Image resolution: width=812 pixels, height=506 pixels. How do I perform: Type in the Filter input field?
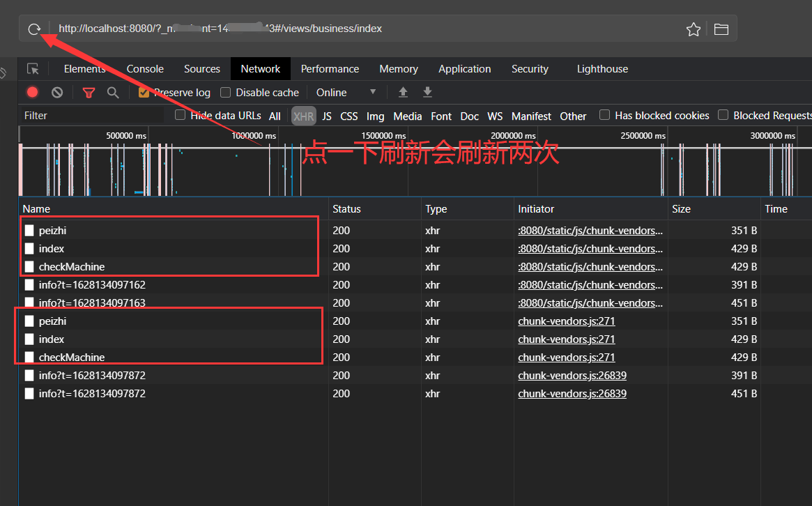click(x=91, y=116)
